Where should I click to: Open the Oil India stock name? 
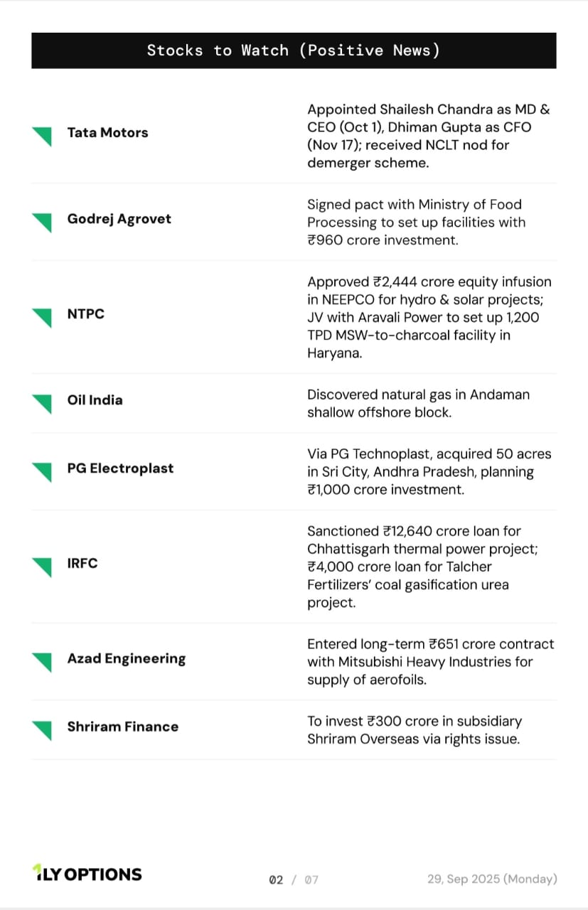click(x=95, y=400)
